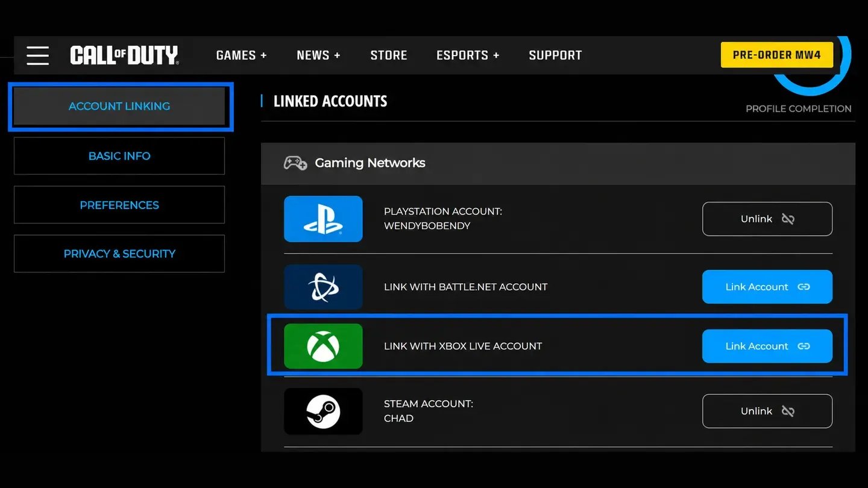This screenshot has width=868, height=488.
Task: Click the Gaming Networks controller icon
Action: click(295, 163)
